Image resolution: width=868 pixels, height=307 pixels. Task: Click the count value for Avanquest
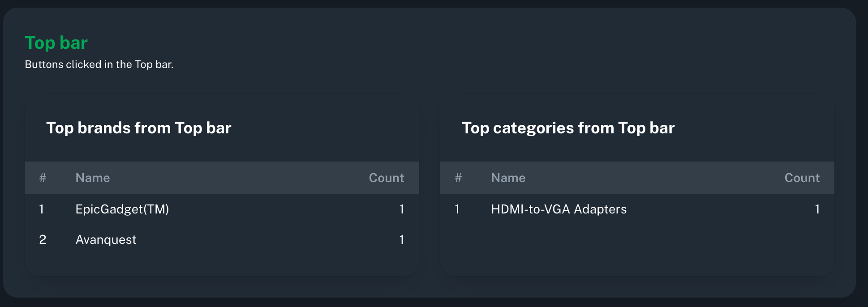coord(402,239)
